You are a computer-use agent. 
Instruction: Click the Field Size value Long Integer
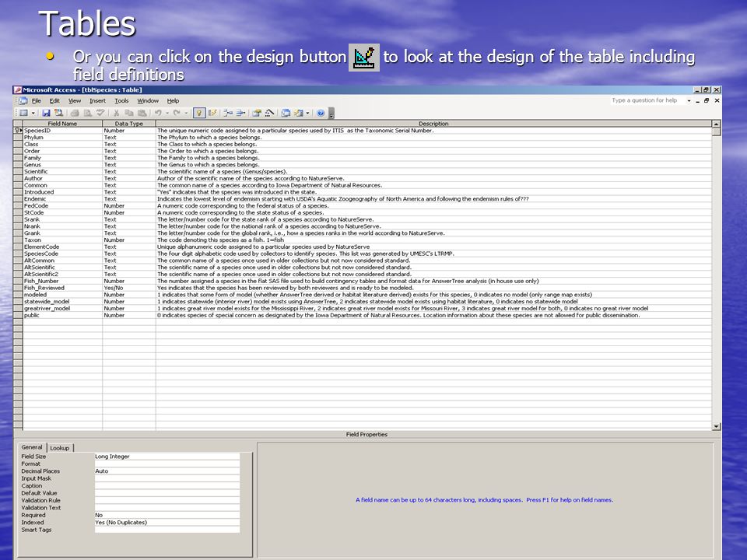[167, 457]
